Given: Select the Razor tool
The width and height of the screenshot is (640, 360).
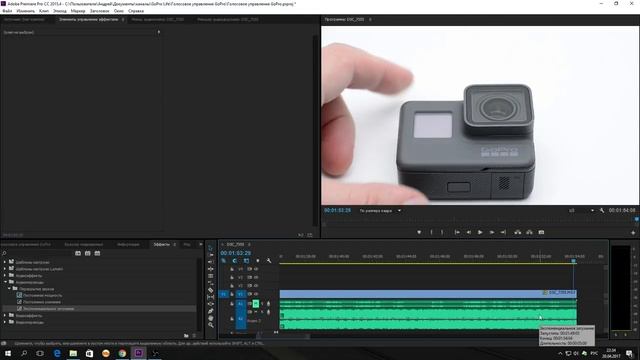Looking at the screenshot, I should point(211,290).
